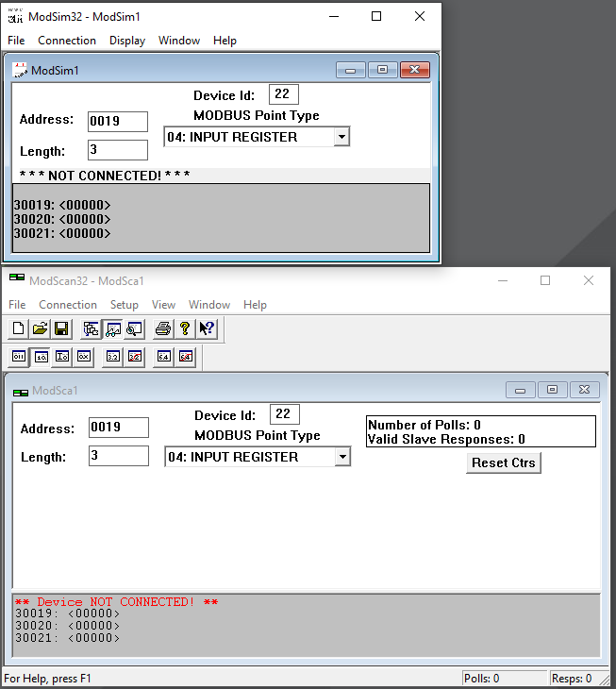Open Window menu in ModScan32
Viewport: 616px width, 689px height.
pos(209,305)
